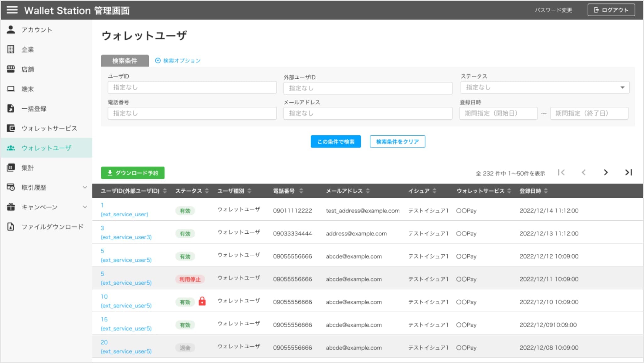Screen dimensions: 644x363
Task: Sort by 電話番号 column
Action: pyautogui.click(x=301, y=191)
